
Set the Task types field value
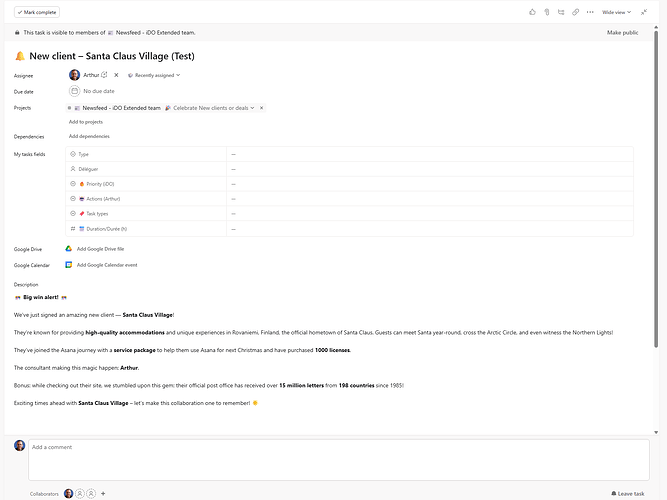[x=430, y=214]
